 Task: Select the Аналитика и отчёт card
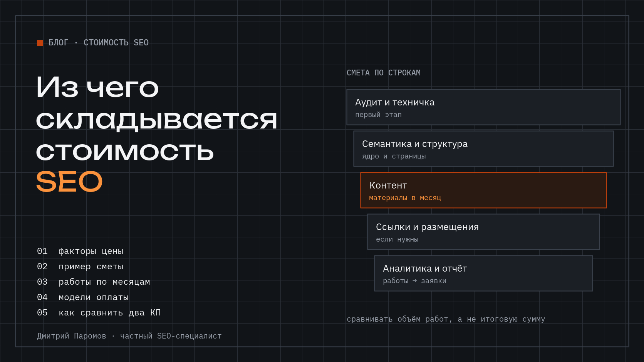pyautogui.click(x=483, y=274)
